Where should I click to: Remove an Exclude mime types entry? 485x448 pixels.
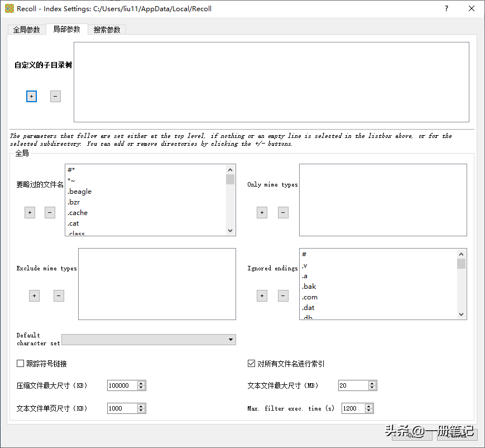pyautogui.click(x=59, y=296)
